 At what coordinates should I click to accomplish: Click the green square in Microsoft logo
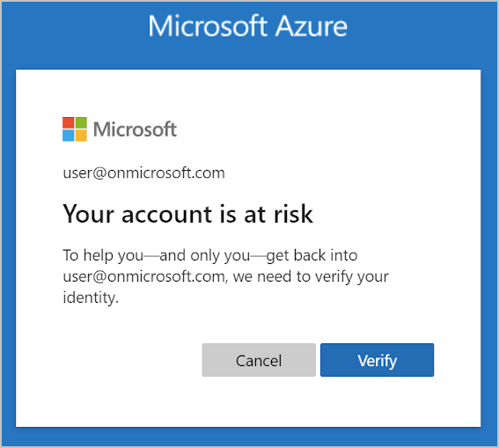click(81, 123)
